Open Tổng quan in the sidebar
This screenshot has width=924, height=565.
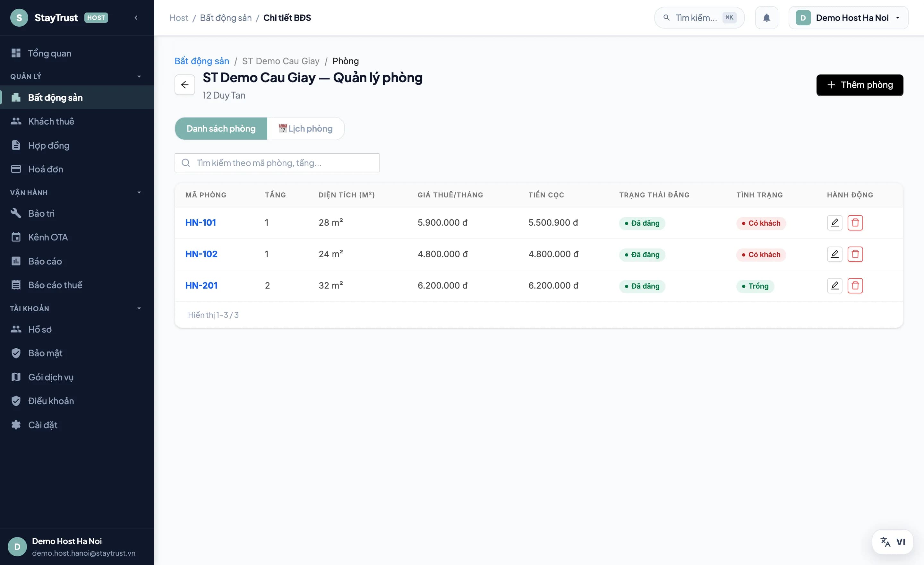pos(77,53)
